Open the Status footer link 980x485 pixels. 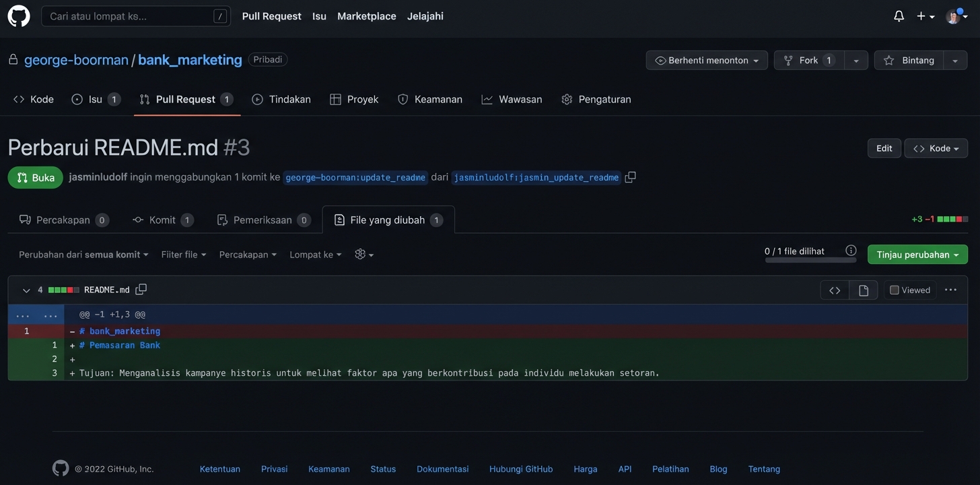[383, 469]
